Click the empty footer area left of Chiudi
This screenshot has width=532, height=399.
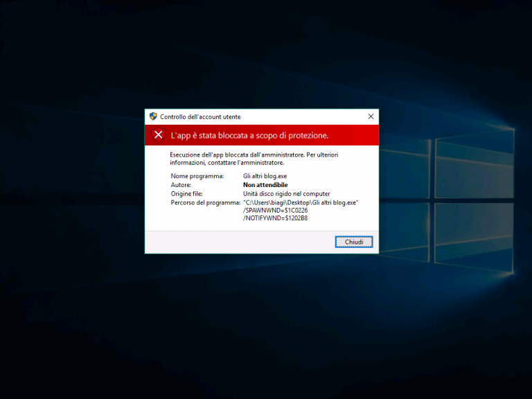(236, 242)
